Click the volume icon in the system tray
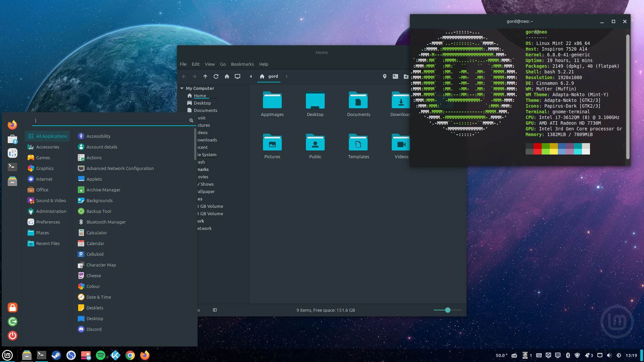 coord(609,355)
